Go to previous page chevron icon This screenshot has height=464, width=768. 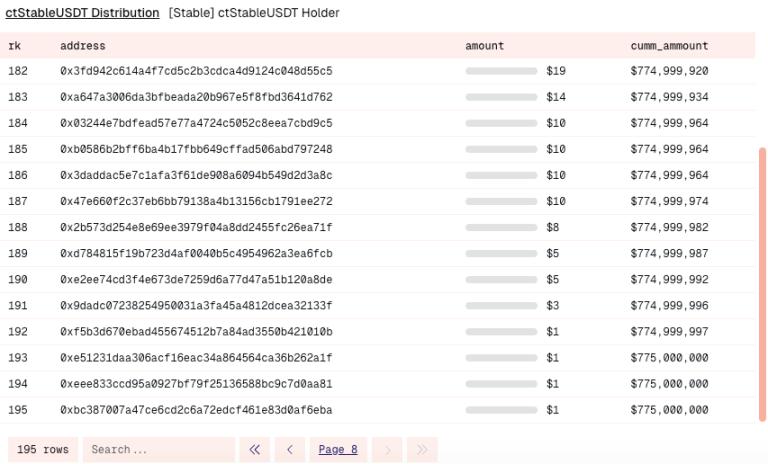(290, 450)
